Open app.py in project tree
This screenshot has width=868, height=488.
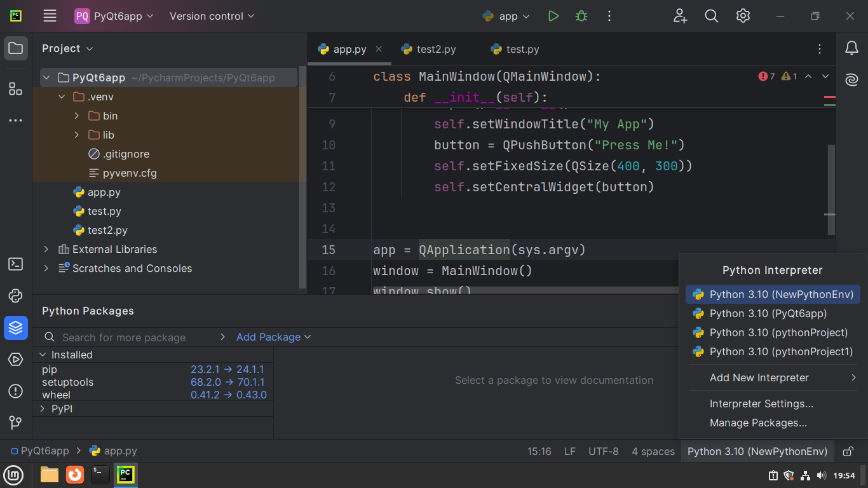point(104,192)
